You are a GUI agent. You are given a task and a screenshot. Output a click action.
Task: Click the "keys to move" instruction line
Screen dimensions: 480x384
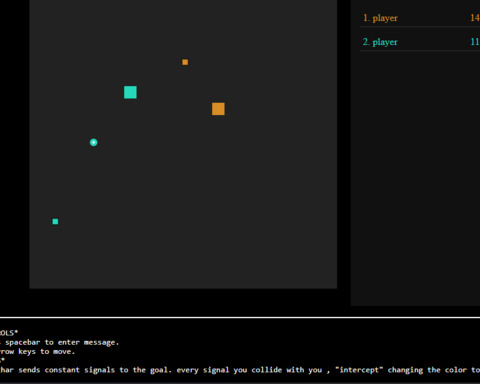point(37,352)
